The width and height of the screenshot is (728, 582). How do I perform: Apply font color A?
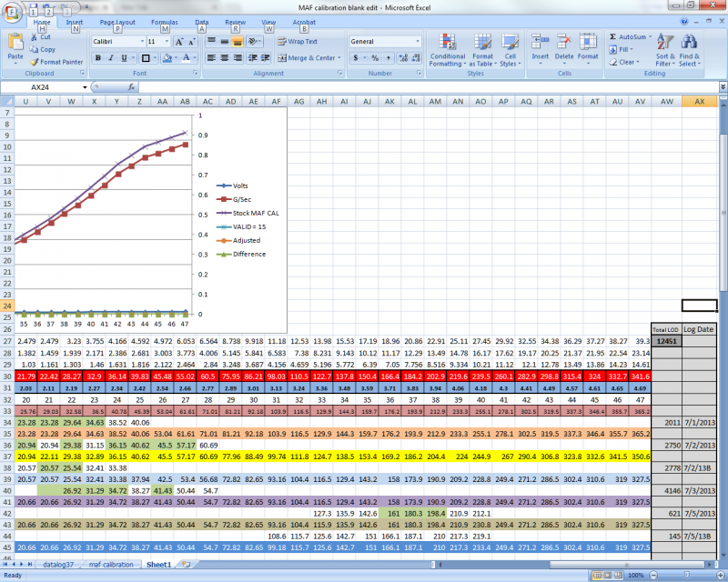[x=187, y=58]
